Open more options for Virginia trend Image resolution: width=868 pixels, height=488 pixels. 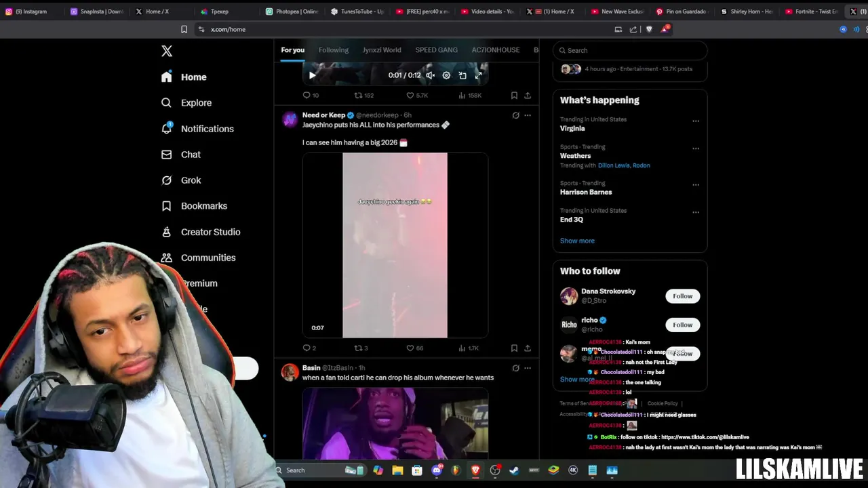(696, 121)
